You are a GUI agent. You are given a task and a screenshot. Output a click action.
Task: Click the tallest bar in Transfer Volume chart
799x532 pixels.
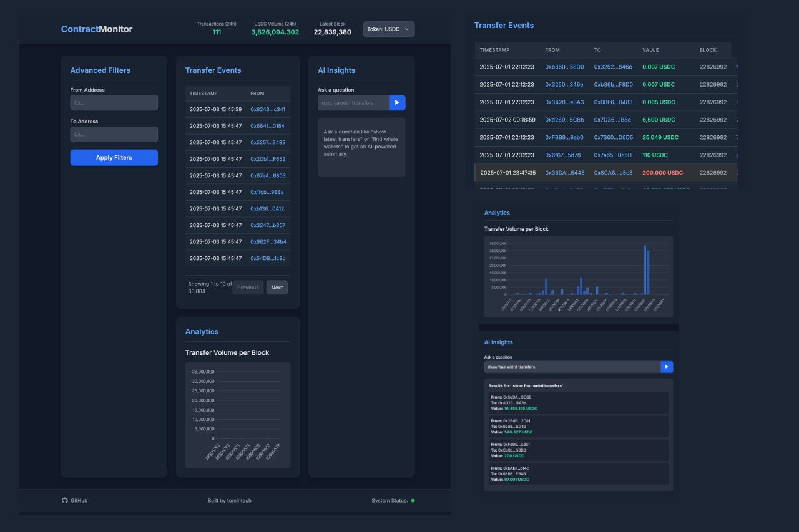coord(646,268)
